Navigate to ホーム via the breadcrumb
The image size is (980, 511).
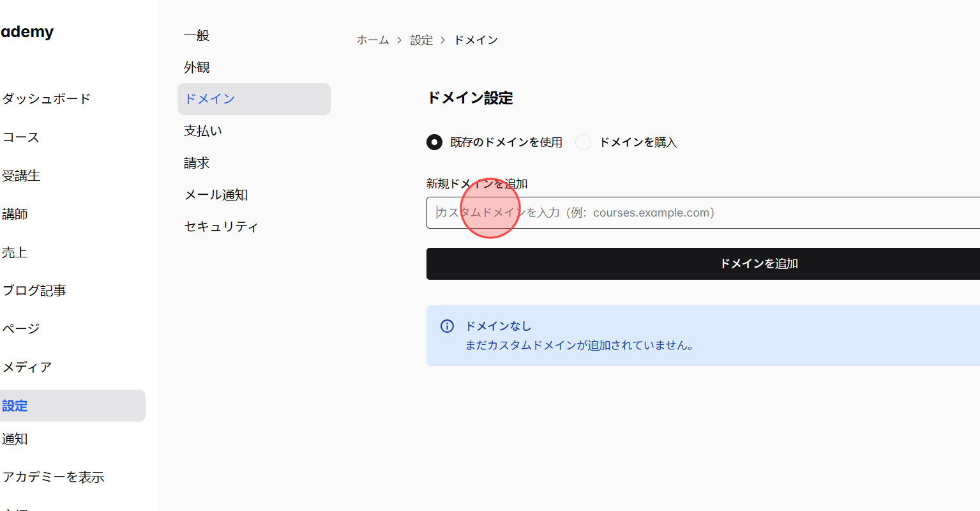point(373,39)
